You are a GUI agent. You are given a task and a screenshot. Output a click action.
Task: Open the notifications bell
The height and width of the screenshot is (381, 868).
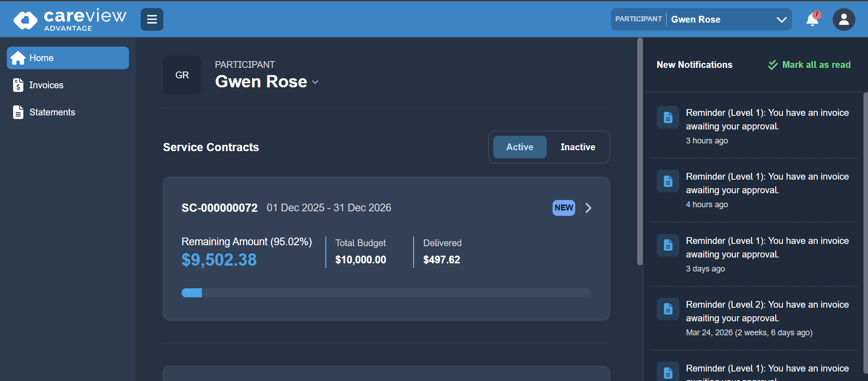point(812,19)
